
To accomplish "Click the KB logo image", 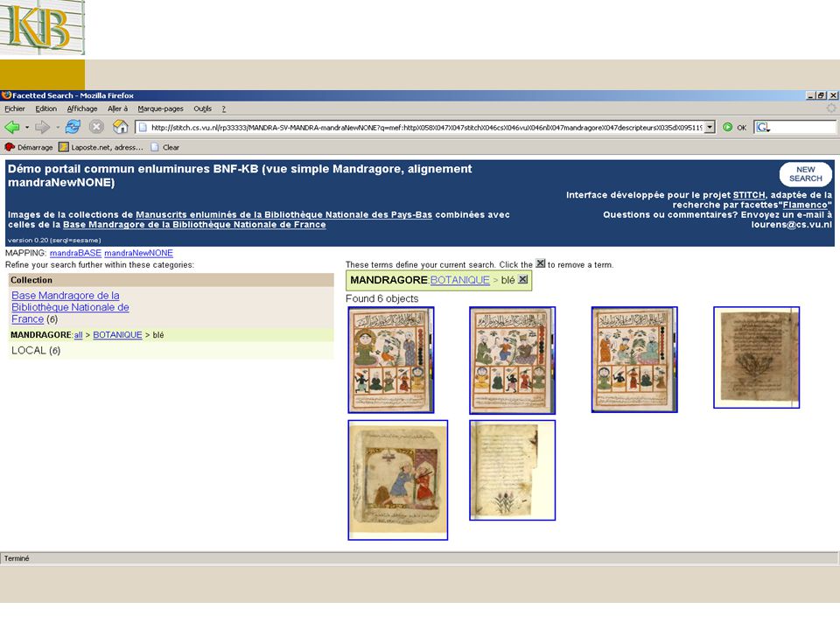I will click(x=42, y=27).
